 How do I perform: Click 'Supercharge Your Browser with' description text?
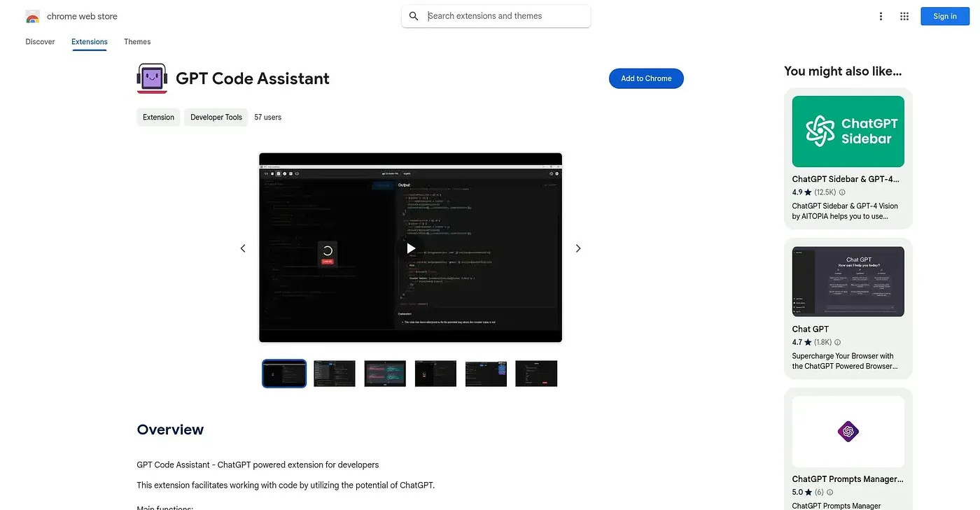pyautogui.click(x=843, y=356)
